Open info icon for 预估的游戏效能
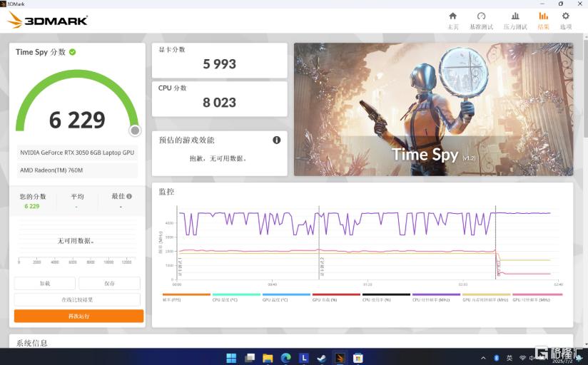 276,140
